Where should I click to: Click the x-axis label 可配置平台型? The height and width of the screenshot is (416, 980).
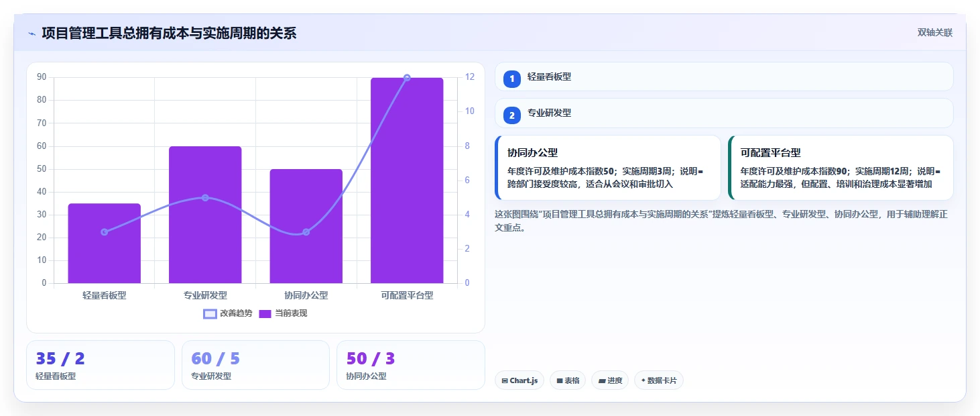pyautogui.click(x=407, y=295)
